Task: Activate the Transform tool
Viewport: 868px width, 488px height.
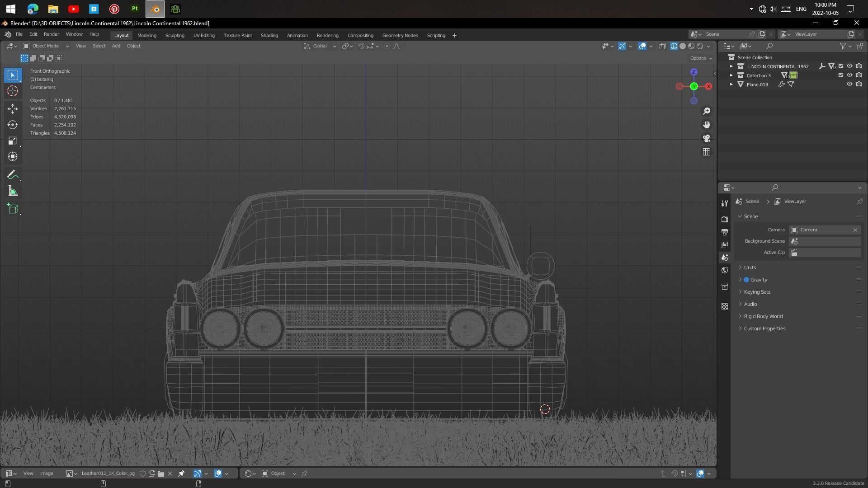Action: [13, 156]
